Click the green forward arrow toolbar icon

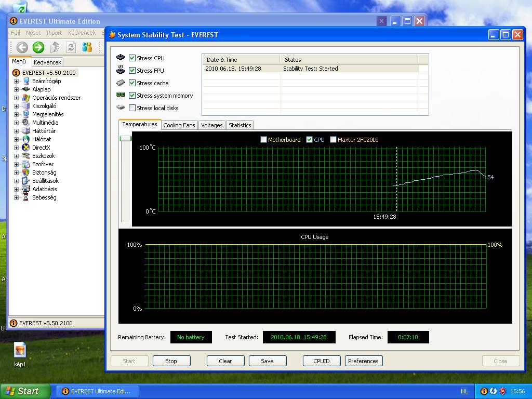(38, 47)
